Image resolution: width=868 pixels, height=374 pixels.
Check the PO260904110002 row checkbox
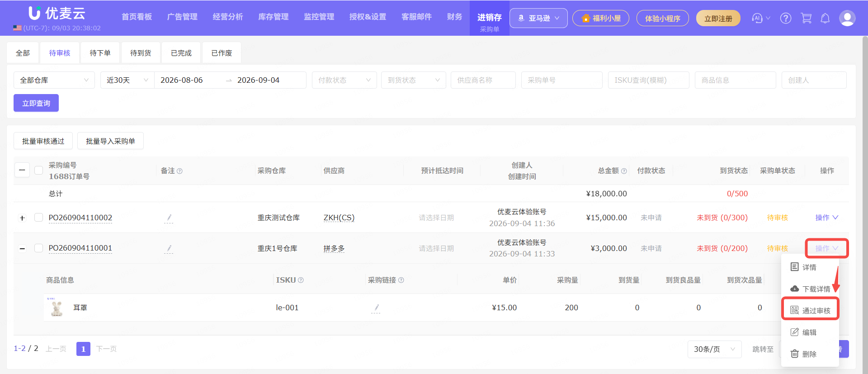click(x=39, y=218)
